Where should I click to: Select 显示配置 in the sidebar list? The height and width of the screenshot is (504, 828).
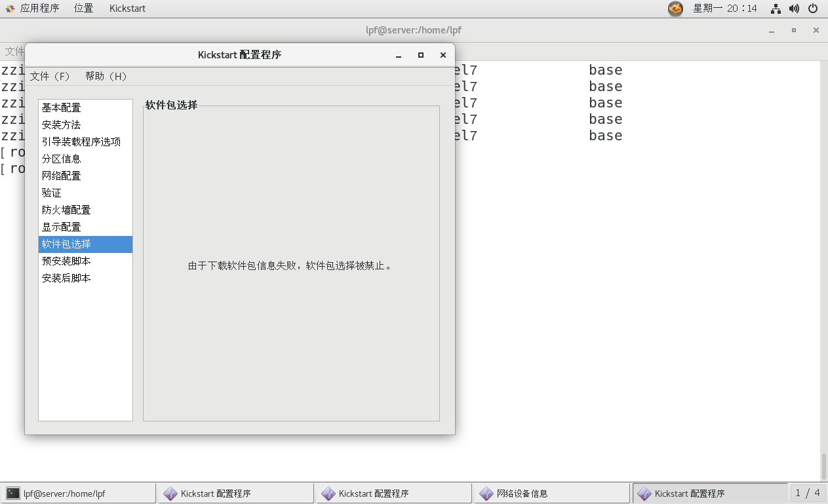click(85, 227)
